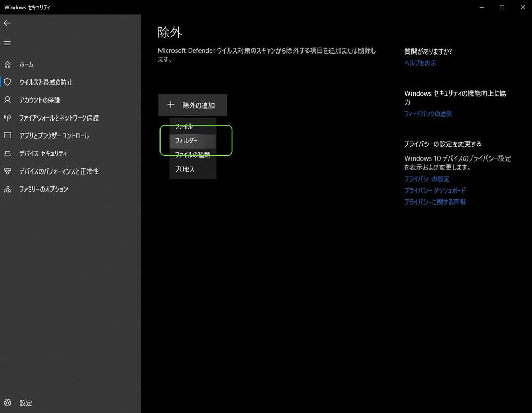
Task: Open 設定 at sidebar bottom
Action: [70, 403]
